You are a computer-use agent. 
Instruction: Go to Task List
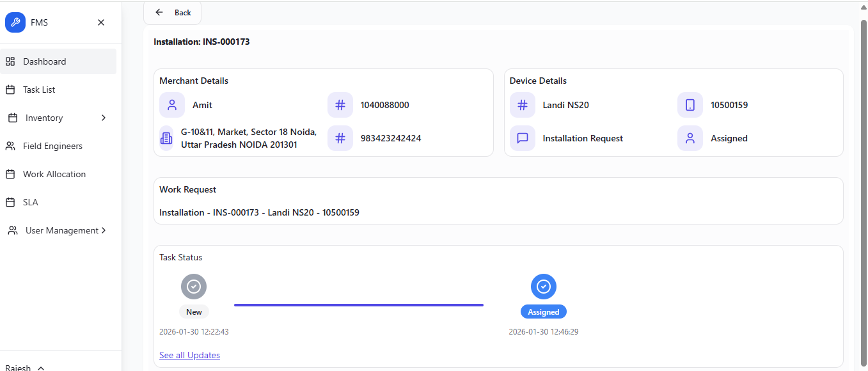tap(39, 90)
